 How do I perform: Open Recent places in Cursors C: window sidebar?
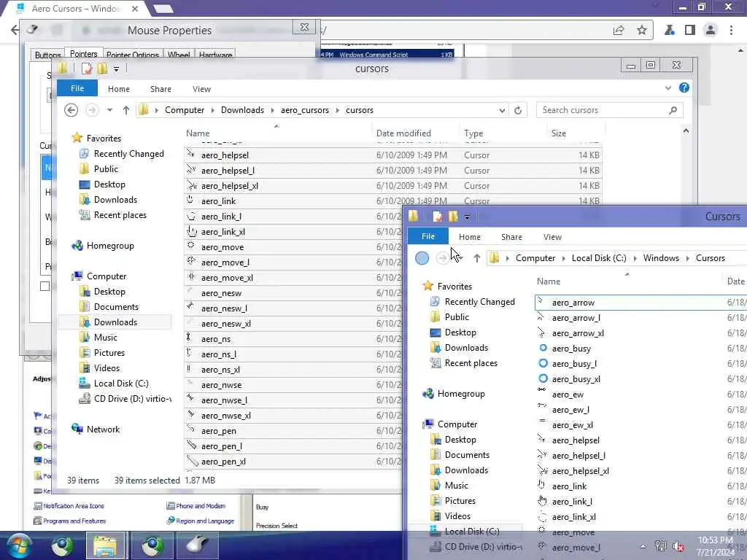tap(471, 363)
